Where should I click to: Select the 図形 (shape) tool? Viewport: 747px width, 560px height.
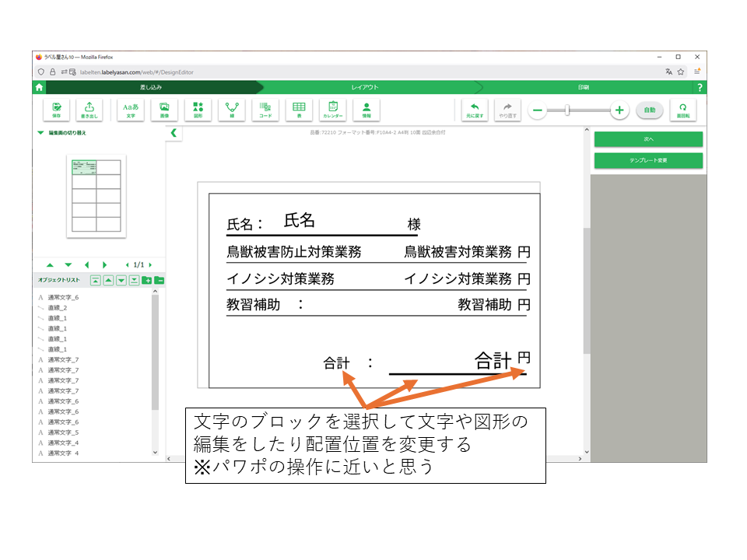(x=198, y=110)
